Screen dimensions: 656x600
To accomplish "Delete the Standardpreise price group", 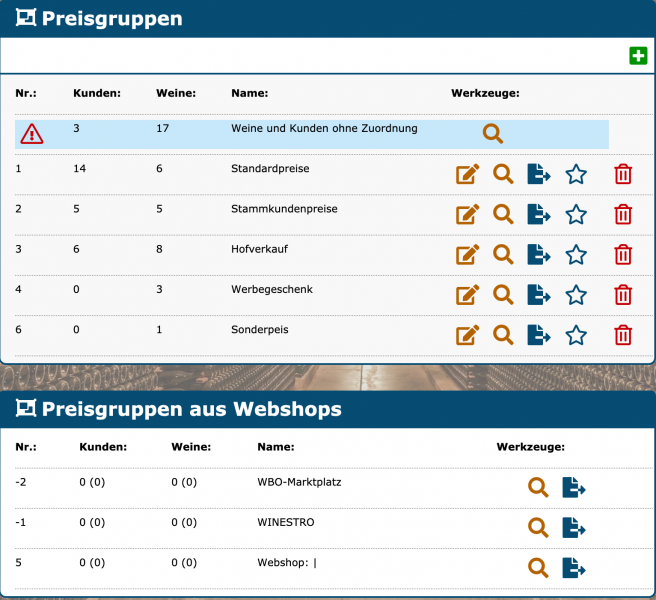I will click(x=623, y=175).
